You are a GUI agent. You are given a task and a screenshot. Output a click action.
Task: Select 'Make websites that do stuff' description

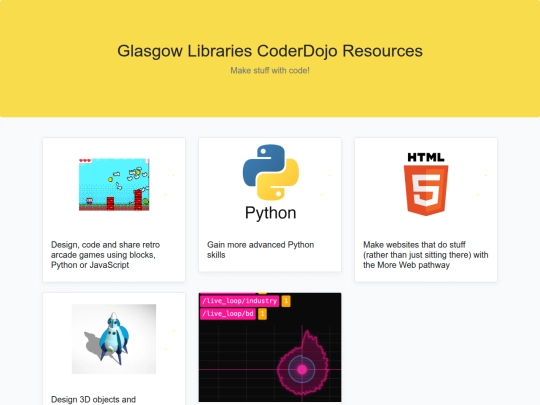[x=426, y=255]
